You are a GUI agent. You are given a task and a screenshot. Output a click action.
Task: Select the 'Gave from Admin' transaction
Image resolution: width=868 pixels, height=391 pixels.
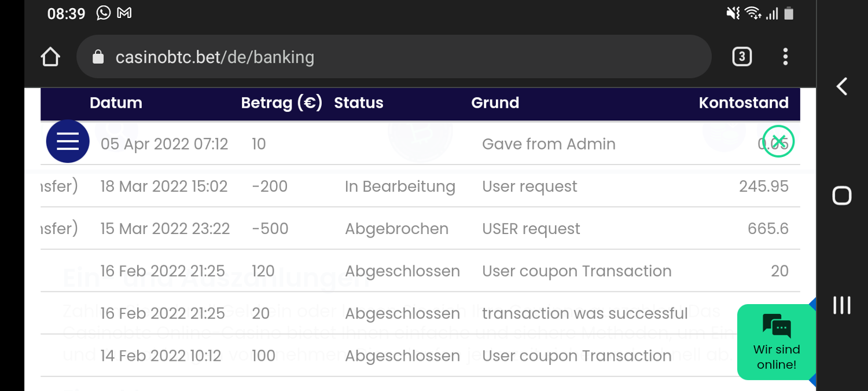(548, 144)
